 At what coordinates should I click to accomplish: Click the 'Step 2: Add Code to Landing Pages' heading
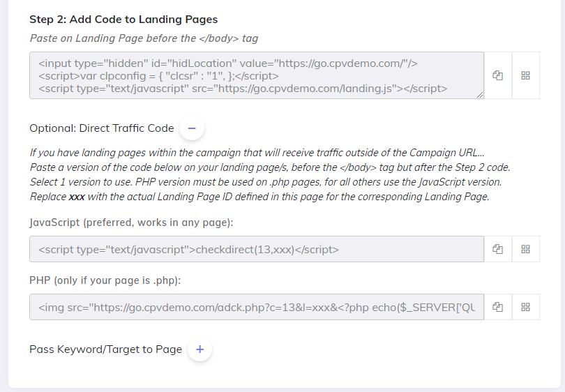point(123,20)
